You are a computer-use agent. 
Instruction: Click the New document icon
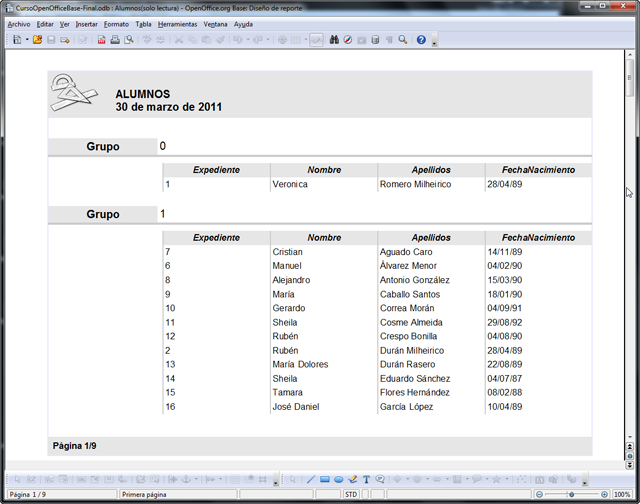coord(16,40)
